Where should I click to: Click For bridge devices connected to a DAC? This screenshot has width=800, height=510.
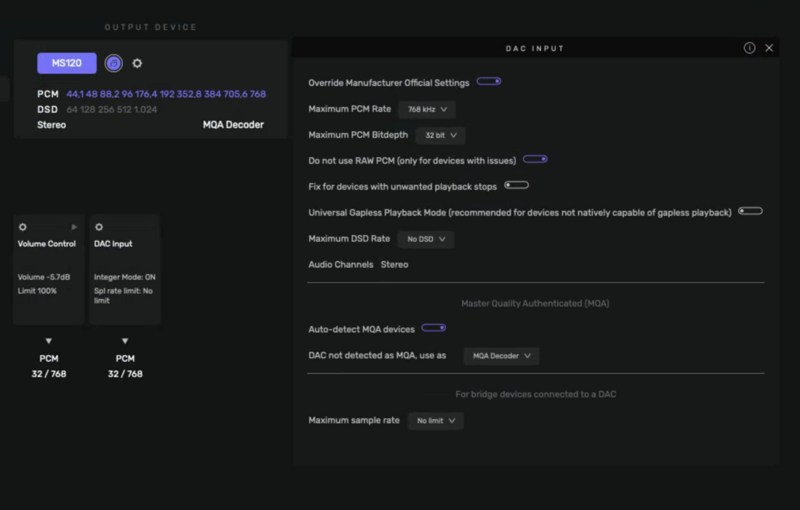coord(536,394)
